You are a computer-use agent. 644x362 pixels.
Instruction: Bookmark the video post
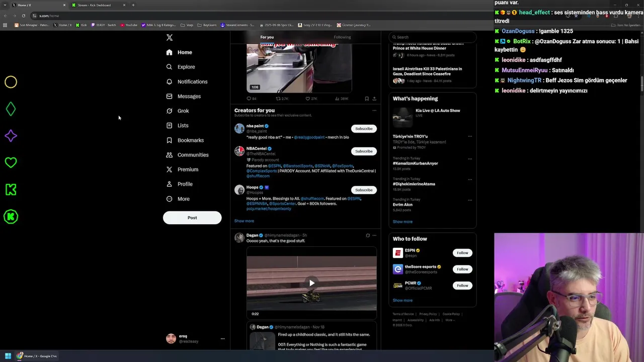(x=367, y=99)
